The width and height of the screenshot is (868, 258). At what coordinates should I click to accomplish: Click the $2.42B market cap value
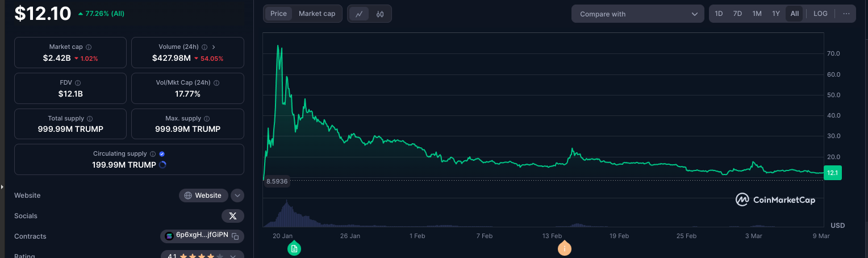point(57,58)
